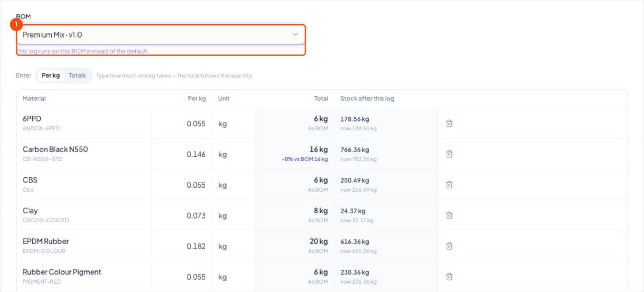Viewport: 644px width, 292px height.
Task: Click the Rubber Colour Pigment name
Action: coord(62,272)
